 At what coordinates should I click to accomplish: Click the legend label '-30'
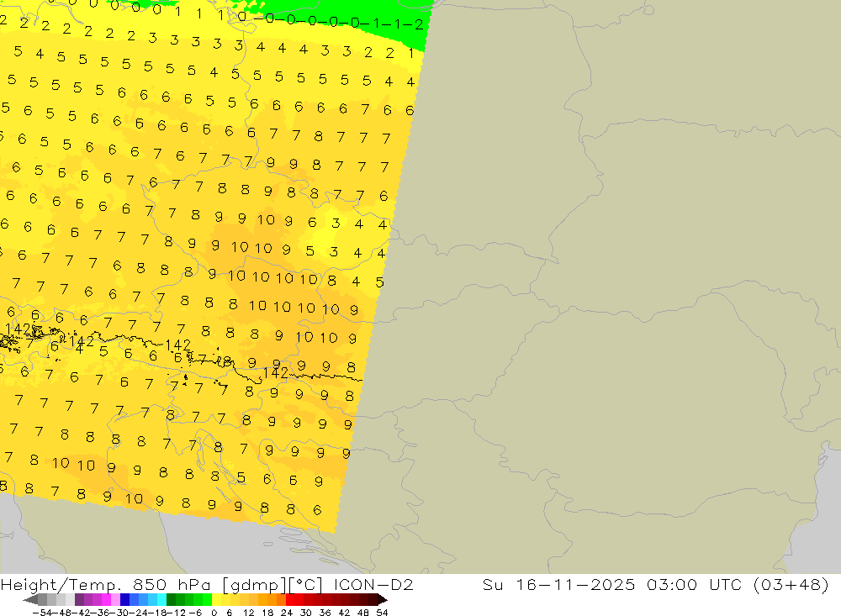119,613
